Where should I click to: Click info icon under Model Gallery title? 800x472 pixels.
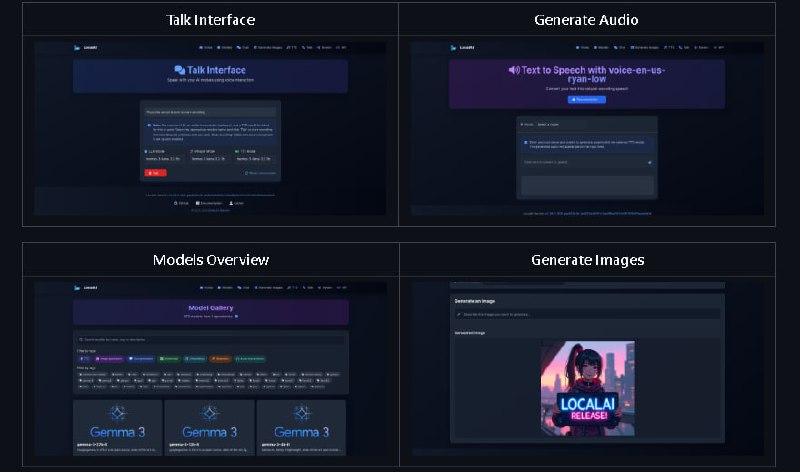tap(236, 316)
